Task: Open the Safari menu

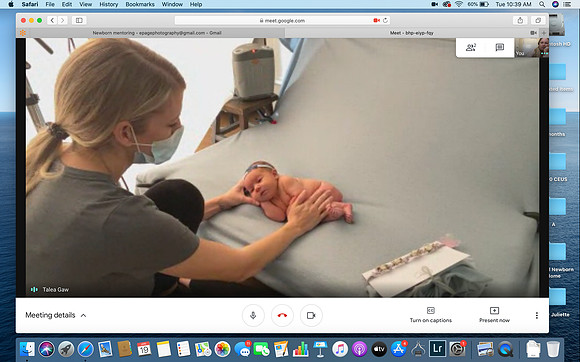Action: click(x=30, y=4)
